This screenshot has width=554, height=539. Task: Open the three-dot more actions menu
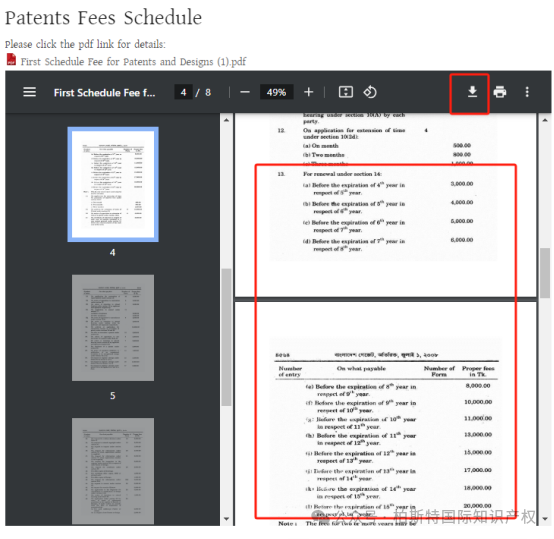coord(527,92)
